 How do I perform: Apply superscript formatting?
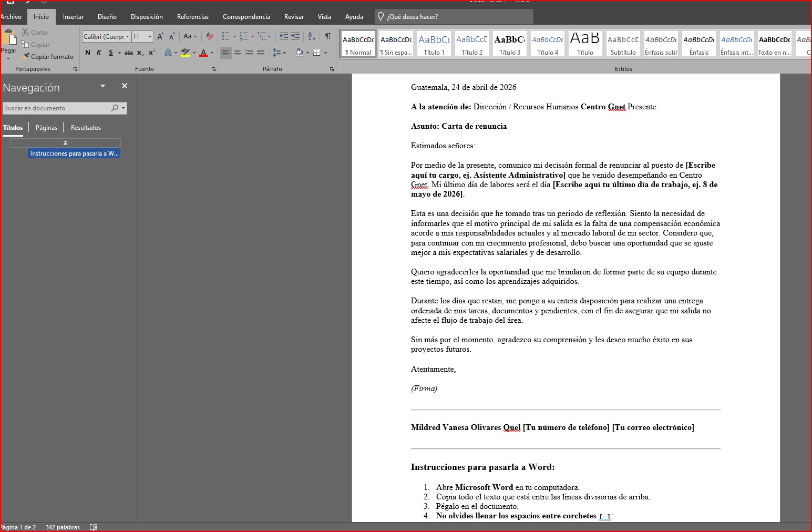(151, 53)
